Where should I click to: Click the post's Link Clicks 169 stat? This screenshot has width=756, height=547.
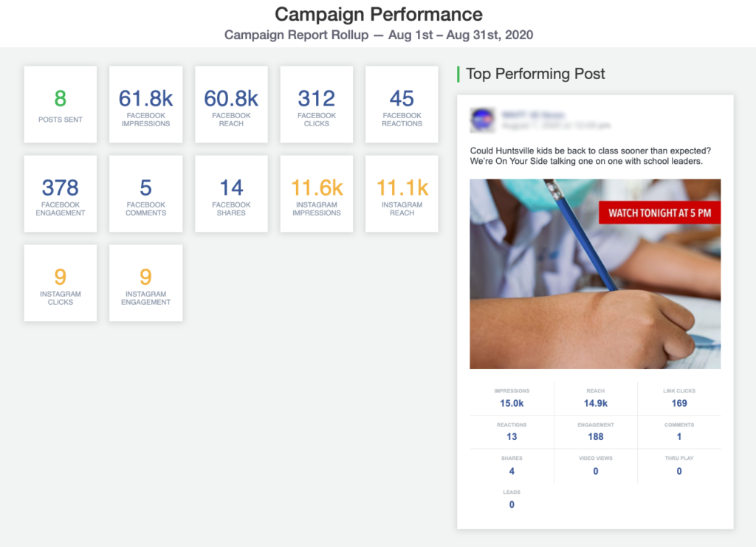[679, 399]
